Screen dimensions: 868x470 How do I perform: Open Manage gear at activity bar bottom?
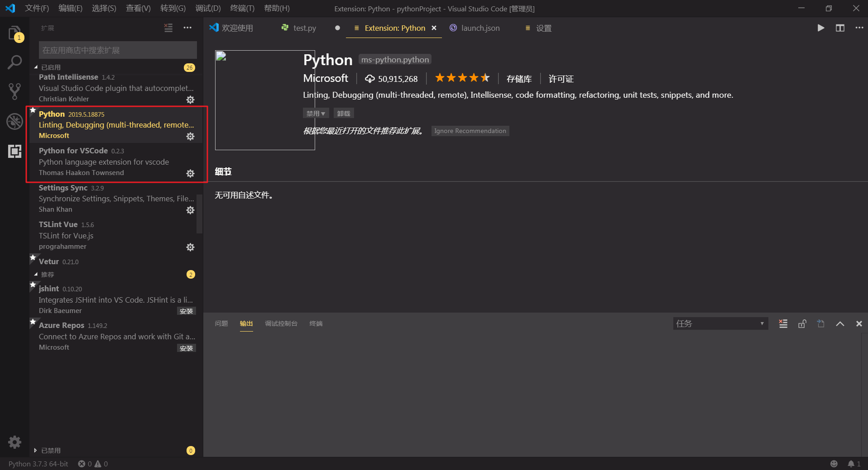(x=14, y=442)
